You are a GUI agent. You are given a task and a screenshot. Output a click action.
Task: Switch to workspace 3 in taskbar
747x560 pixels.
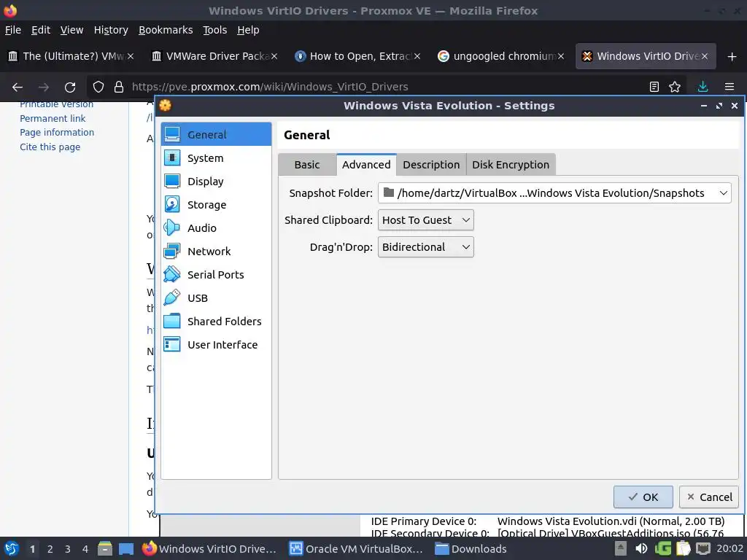pyautogui.click(x=68, y=548)
